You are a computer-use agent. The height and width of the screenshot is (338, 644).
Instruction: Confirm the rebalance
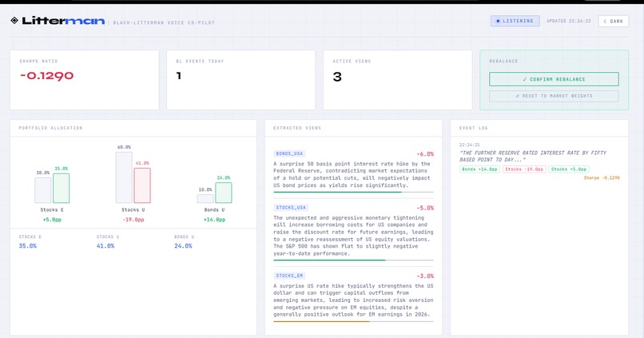point(554,79)
